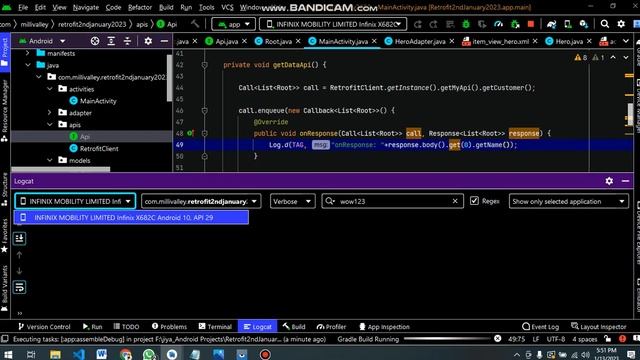Click Sync Project with Gradle Files icon
The width and height of the screenshot is (640, 360).
551,24
